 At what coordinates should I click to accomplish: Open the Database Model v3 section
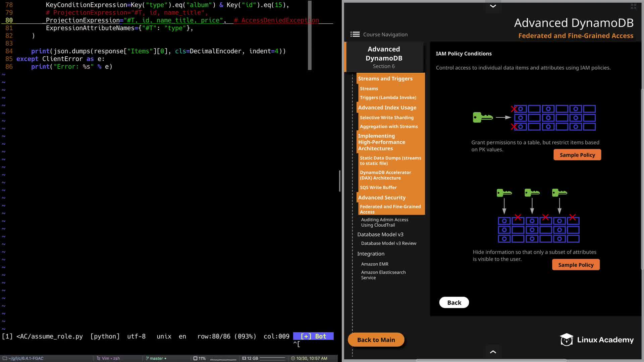(x=380, y=234)
